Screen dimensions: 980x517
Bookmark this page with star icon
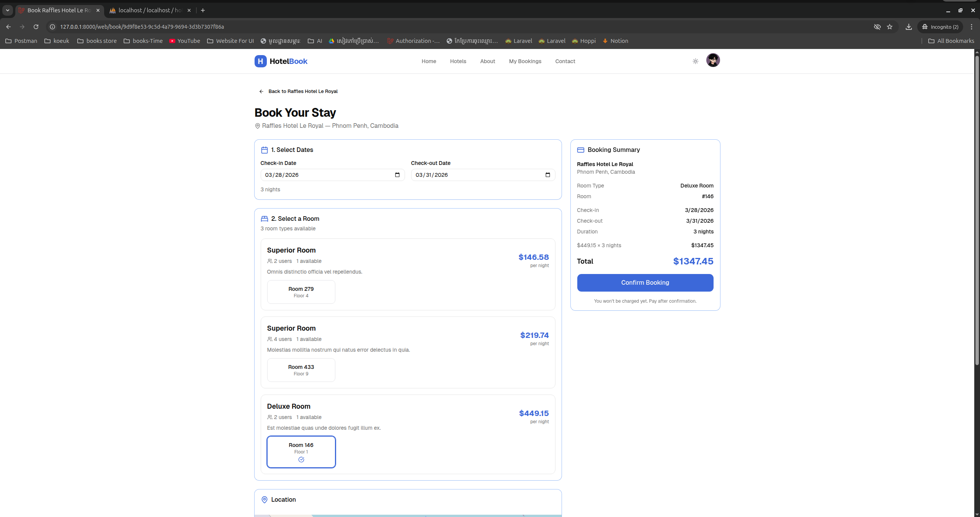click(x=890, y=27)
